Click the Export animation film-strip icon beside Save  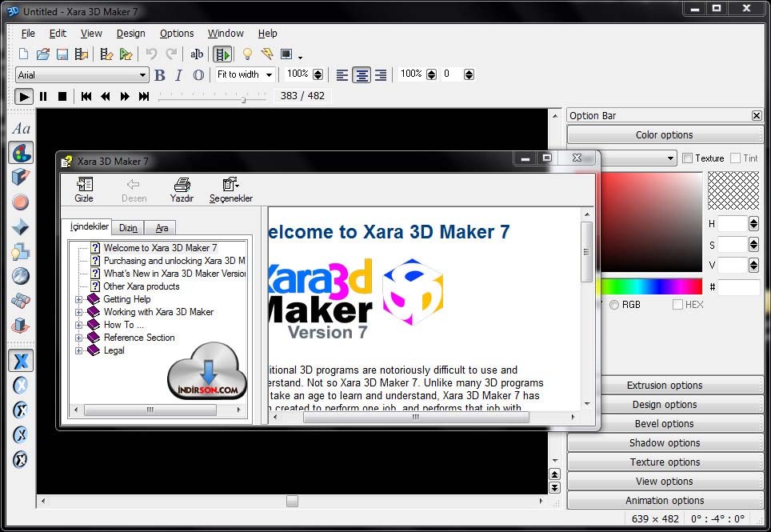point(81,54)
